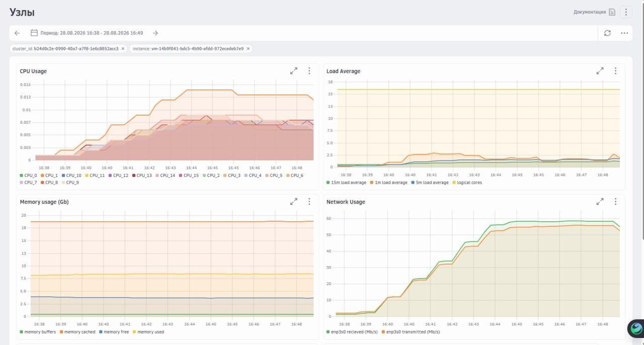The height and width of the screenshot is (345, 644).
Task: Toggle memory free legend entry
Action: tap(114, 332)
